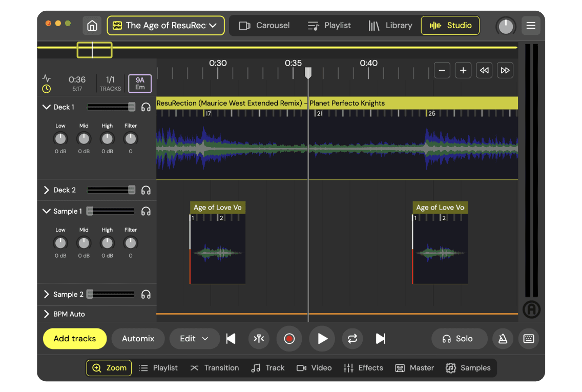Toggle headphone cue on Deck 1

click(146, 107)
